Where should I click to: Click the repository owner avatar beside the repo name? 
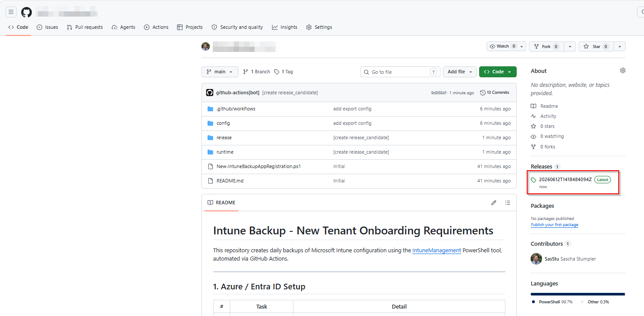[205, 46]
